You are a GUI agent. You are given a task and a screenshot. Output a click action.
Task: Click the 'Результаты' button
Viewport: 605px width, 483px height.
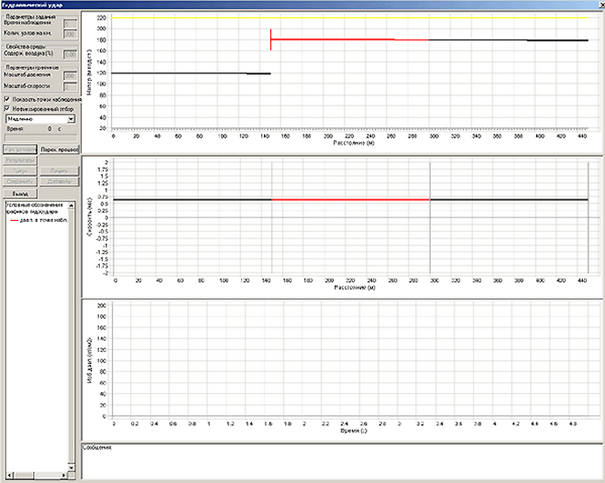coord(20,160)
